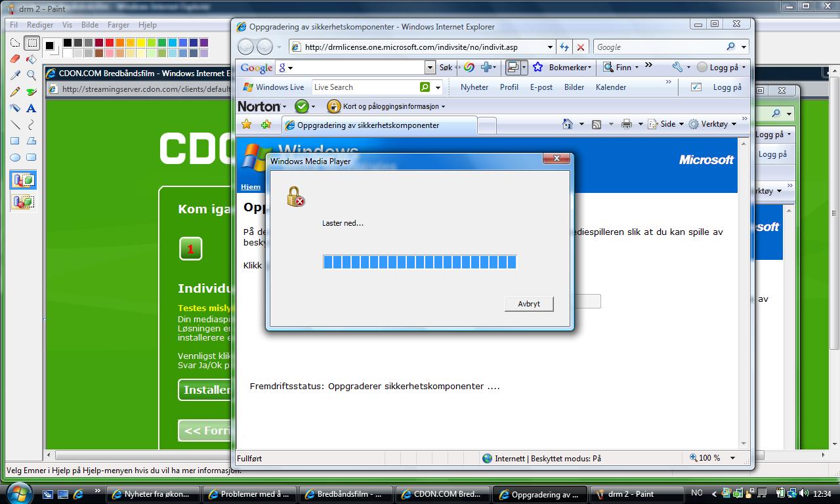The height and width of the screenshot is (504, 840).
Task: Click the Søk button on the Google toolbar
Action: click(446, 67)
